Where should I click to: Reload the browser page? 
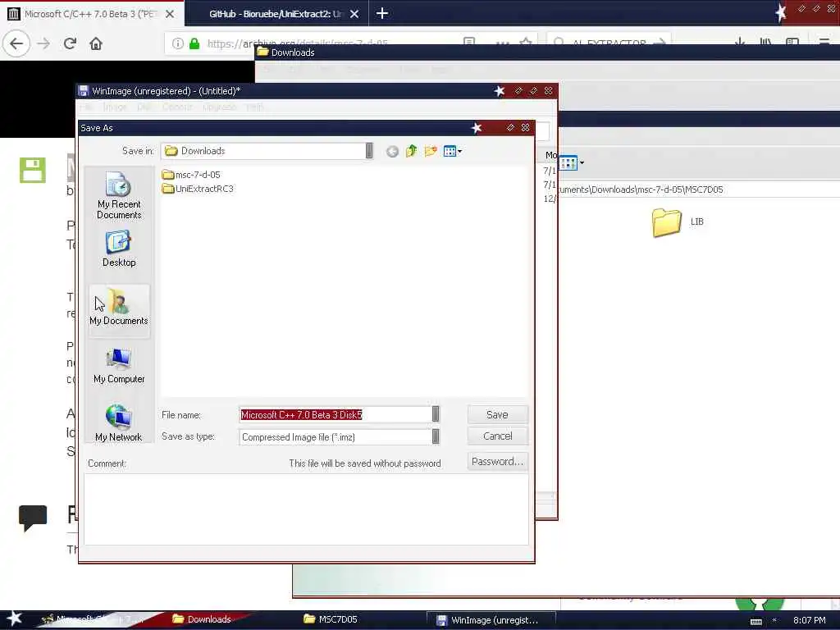point(70,43)
